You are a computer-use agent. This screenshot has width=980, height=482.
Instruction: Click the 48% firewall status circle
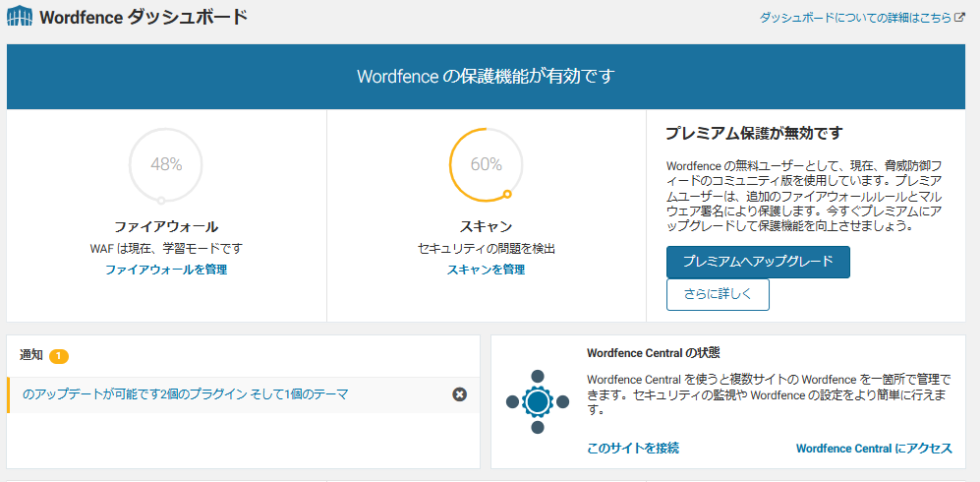click(165, 165)
